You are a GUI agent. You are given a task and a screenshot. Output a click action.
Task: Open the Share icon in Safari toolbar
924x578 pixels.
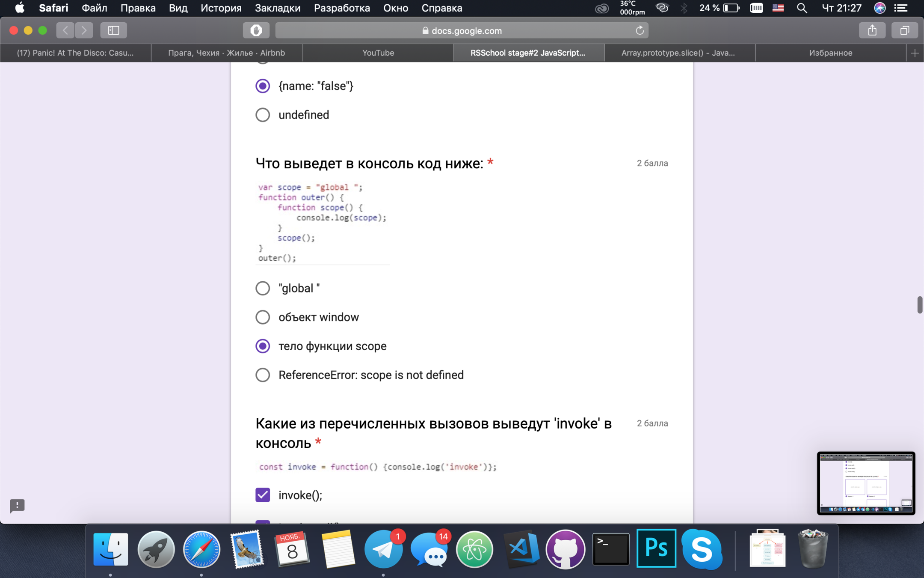872,30
